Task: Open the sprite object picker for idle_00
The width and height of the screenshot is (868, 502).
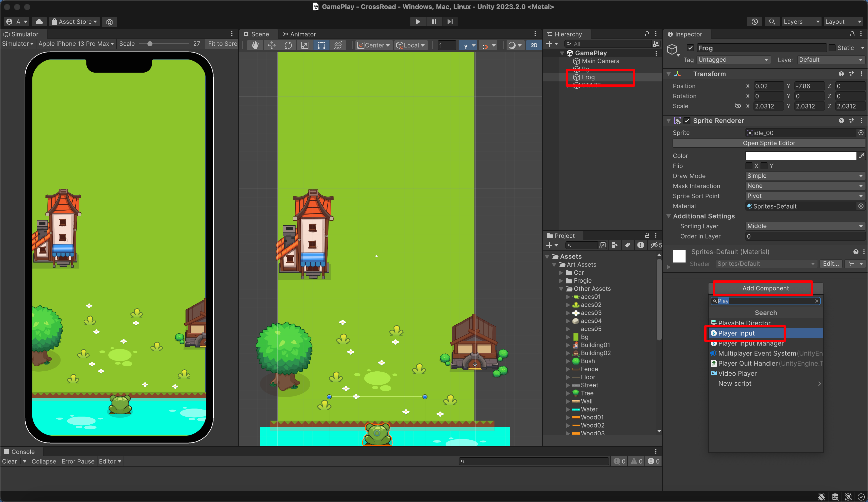Action: (x=861, y=133)
